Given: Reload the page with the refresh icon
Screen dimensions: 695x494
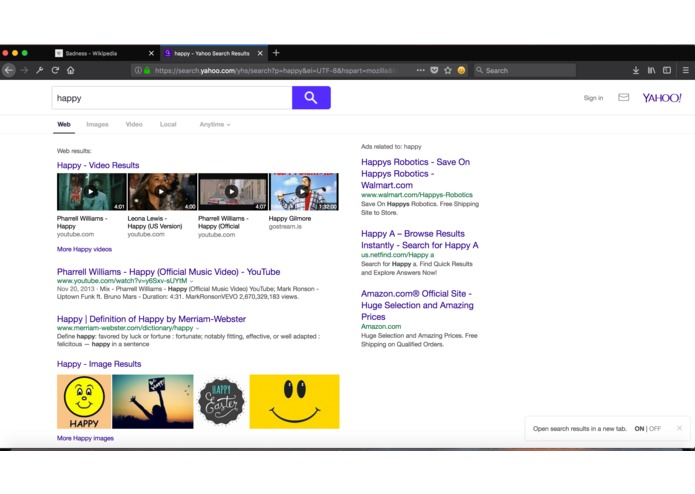Looking at the screenshot, I should 55,70.
